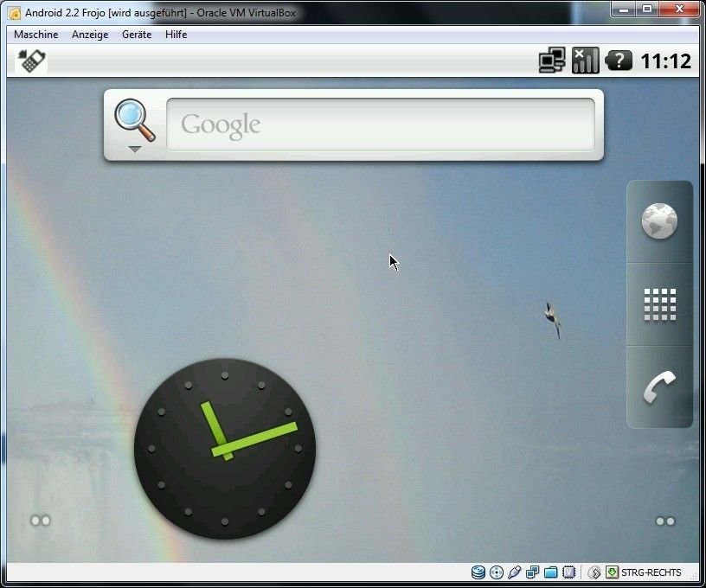Image resolution: width=706 pixels, height=588 pixels.
Task: Open the Anzeige menu
Action: pyautogui.click(x=90, y=35)
